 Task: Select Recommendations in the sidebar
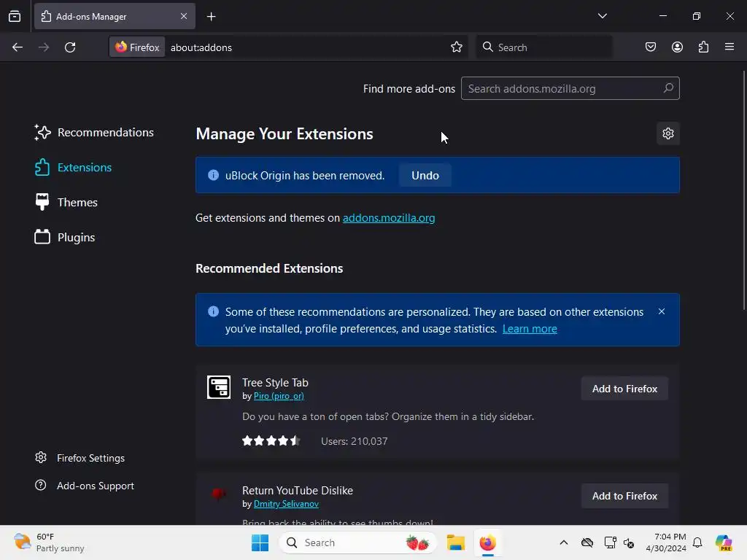point(94,133)
